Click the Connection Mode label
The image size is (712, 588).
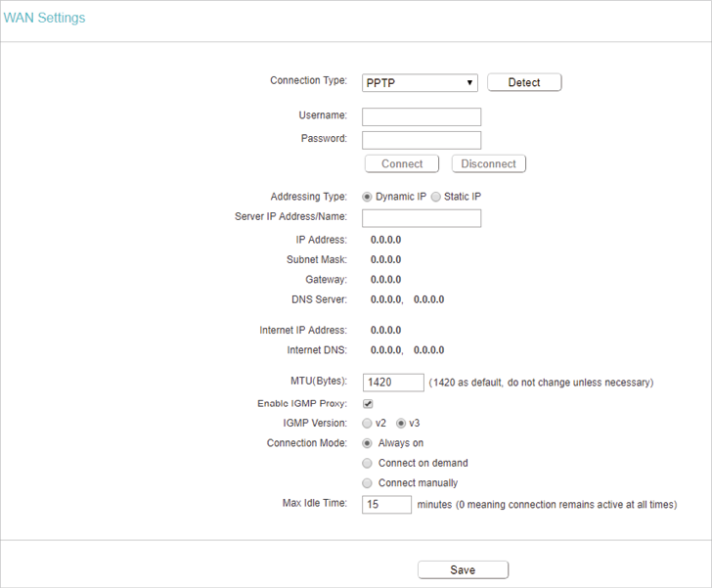pyautogui.click(x=307, y=443)
